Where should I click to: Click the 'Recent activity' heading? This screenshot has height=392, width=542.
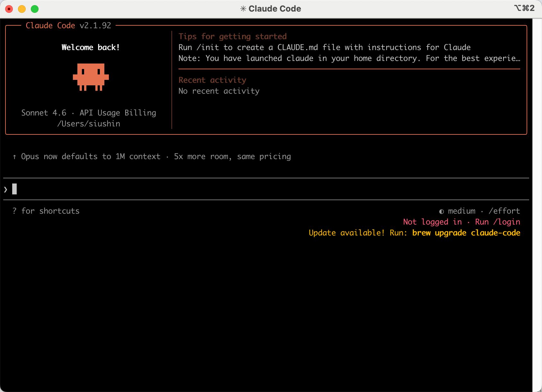click(212, 80)
